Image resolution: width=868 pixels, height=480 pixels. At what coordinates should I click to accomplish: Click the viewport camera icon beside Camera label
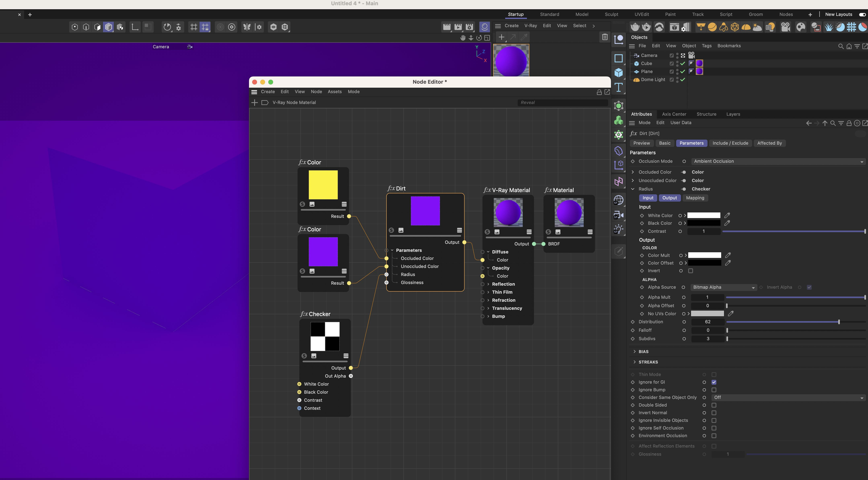point(190,47)
